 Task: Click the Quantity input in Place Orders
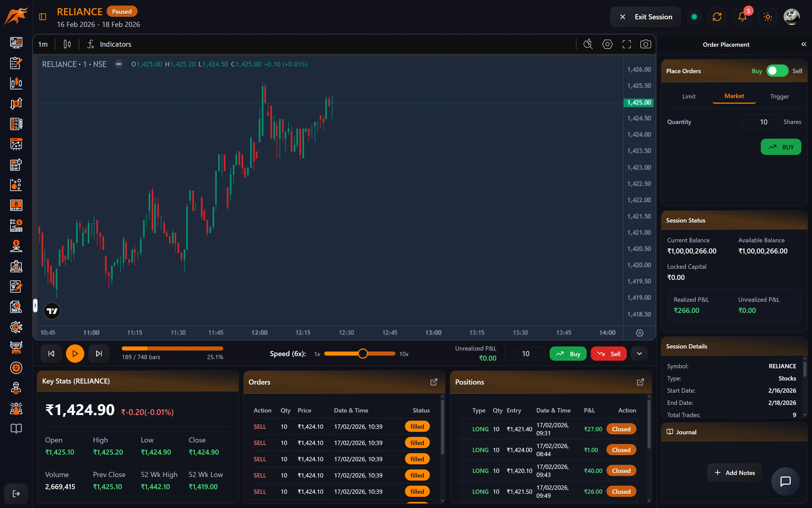point(761,122)
